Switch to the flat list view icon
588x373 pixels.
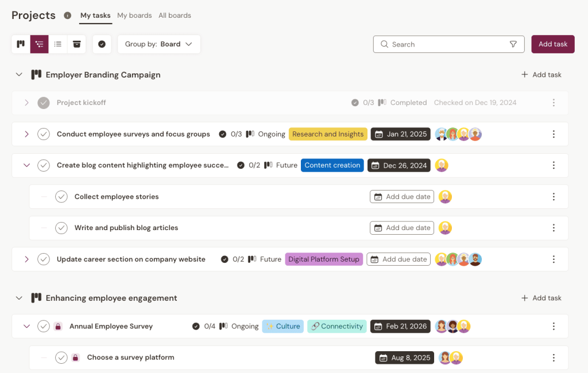[x=58, y=44]
